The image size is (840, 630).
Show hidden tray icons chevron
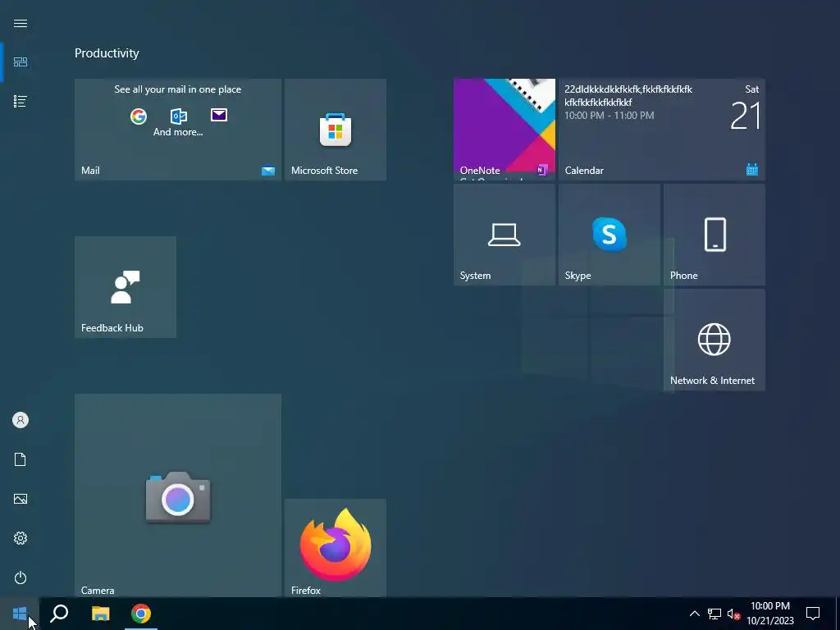click(x=694, y=614)
